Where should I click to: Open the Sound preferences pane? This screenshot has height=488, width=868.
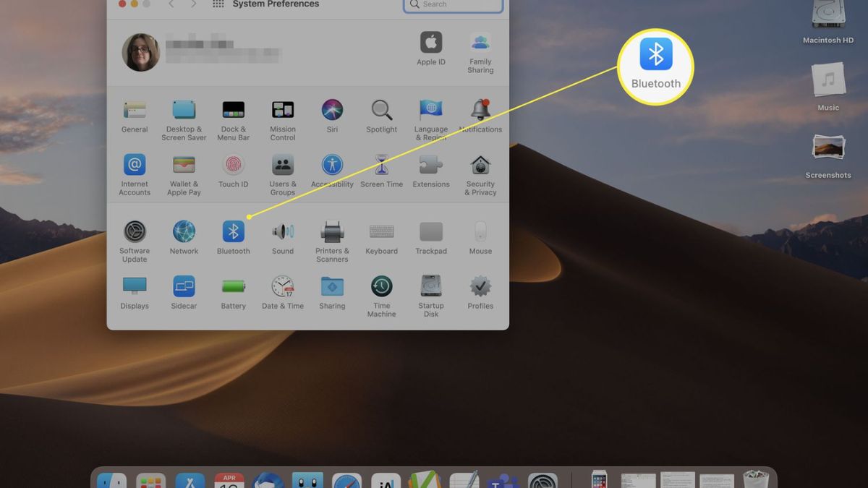(283, 231)
